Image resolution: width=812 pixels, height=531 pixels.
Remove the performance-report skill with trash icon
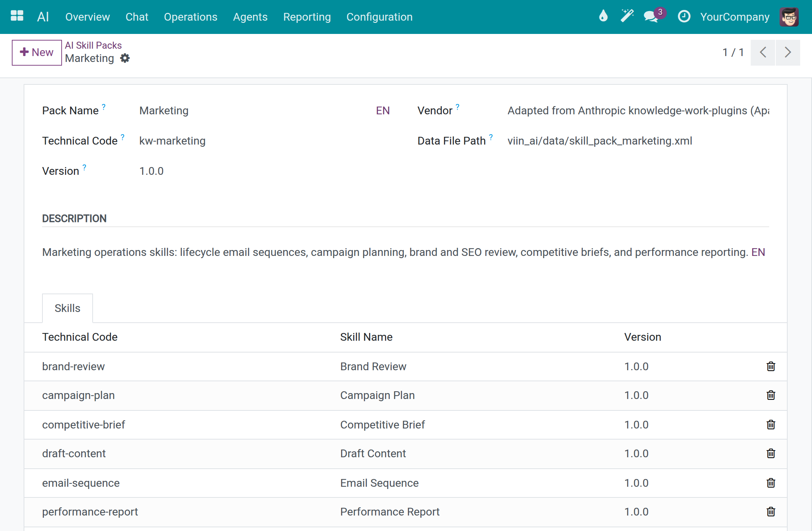771,511
